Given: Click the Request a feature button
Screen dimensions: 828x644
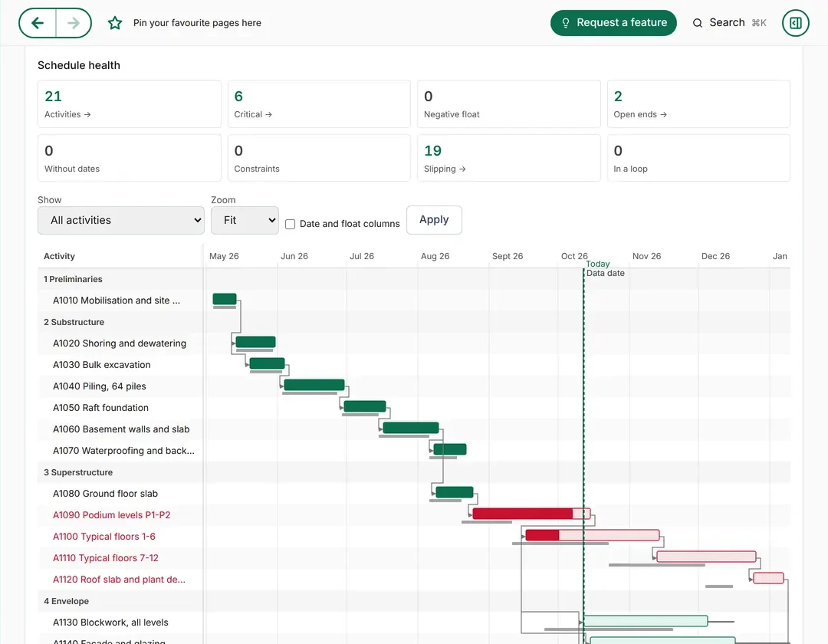Looking at the screenshot, I should pyautogui.click(x=613, y=23).
